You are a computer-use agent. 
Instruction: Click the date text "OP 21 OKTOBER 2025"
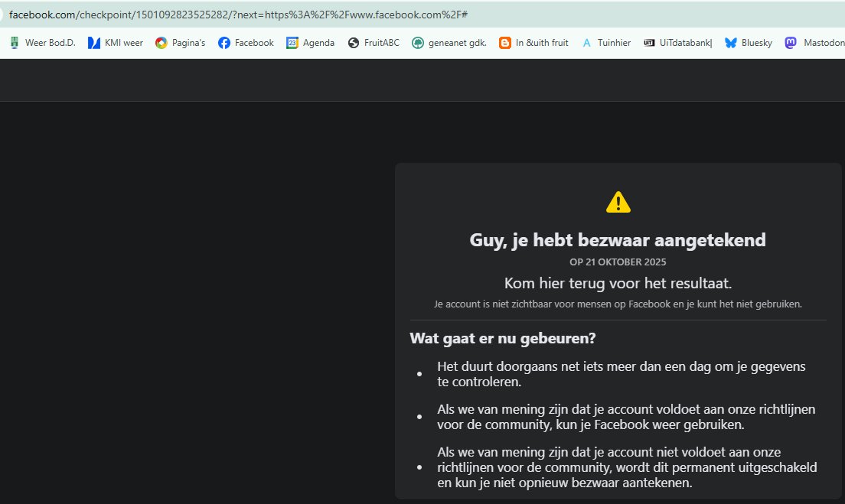point(618,262)
